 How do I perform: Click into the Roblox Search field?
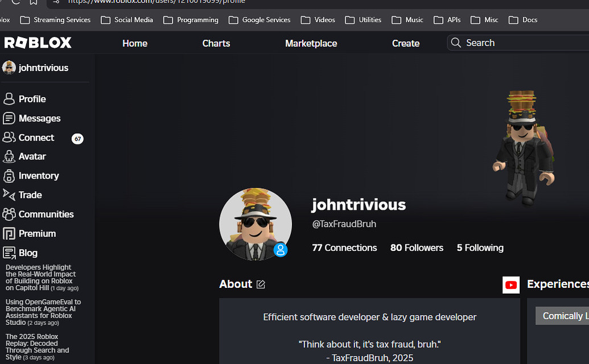click(518, 43)
